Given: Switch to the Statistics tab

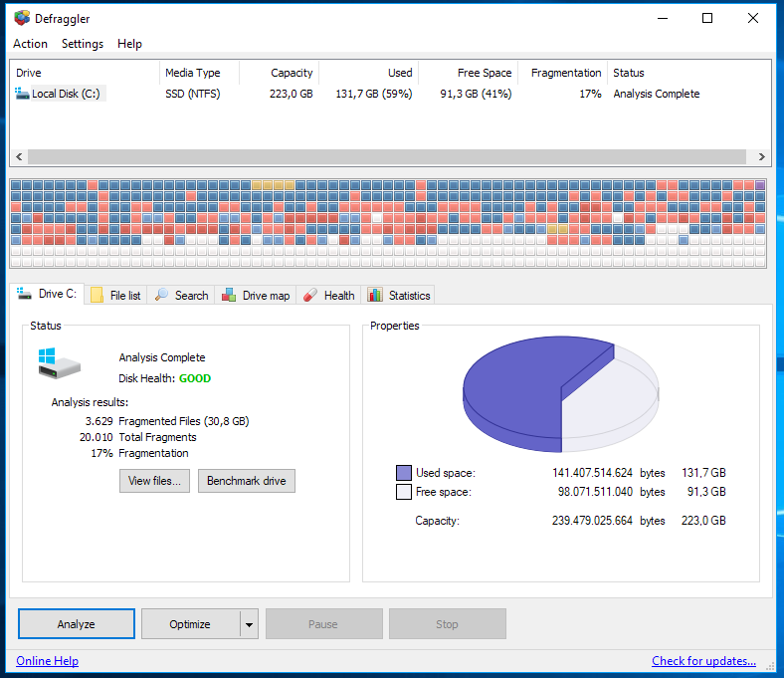Looking at the screenshot, I should (399, 296).
